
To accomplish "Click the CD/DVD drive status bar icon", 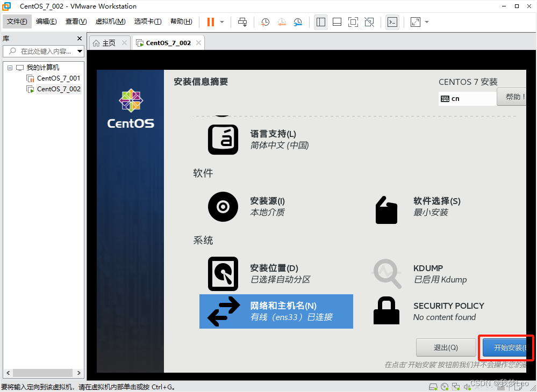I will coord(445,387).
